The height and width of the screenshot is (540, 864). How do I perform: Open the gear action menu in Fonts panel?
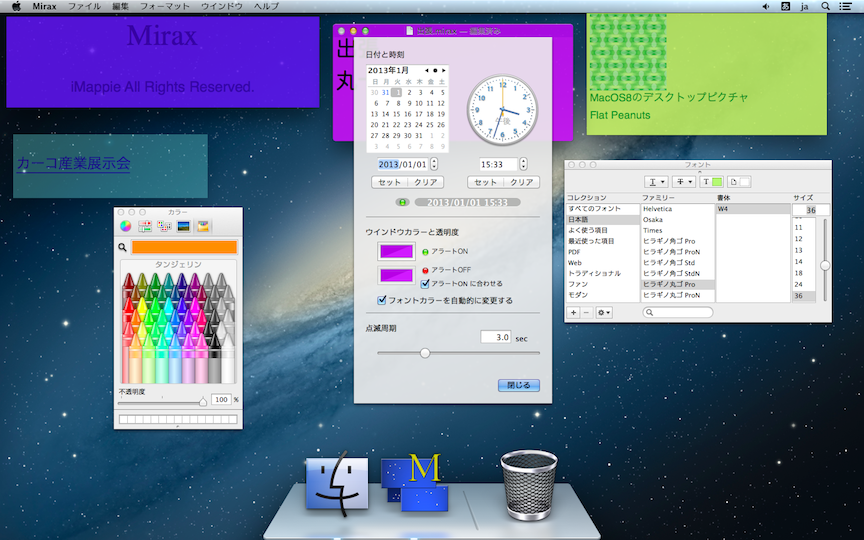click(603, 312)
